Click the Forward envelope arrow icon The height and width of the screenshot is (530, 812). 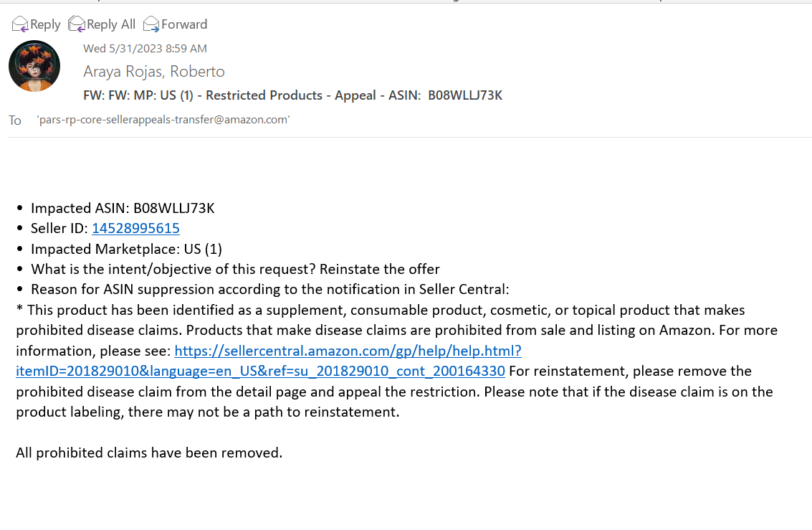(x=151, y=24)
